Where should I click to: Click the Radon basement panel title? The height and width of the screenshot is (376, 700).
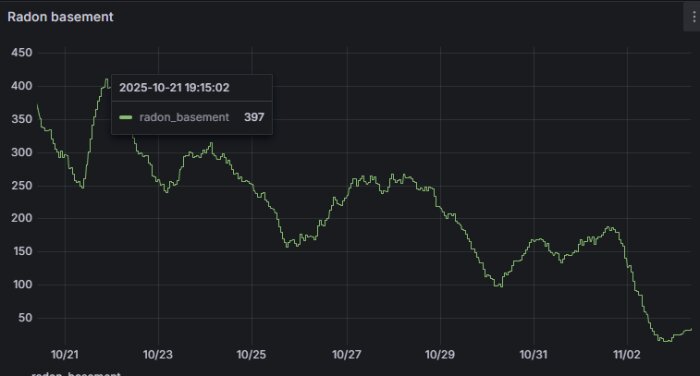click(x=60, y=17)
